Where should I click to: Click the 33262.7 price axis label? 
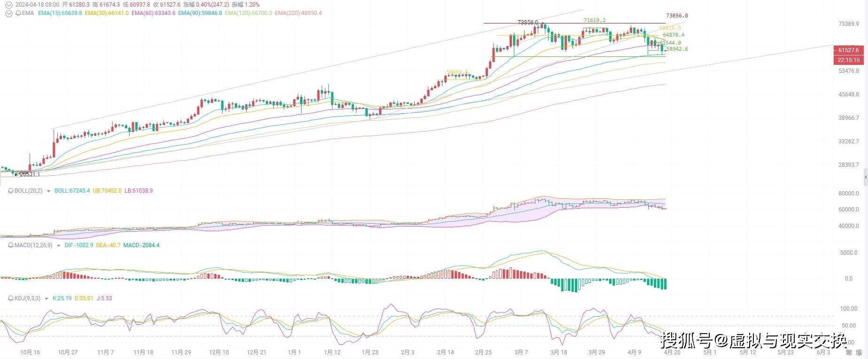coord(848,141)
